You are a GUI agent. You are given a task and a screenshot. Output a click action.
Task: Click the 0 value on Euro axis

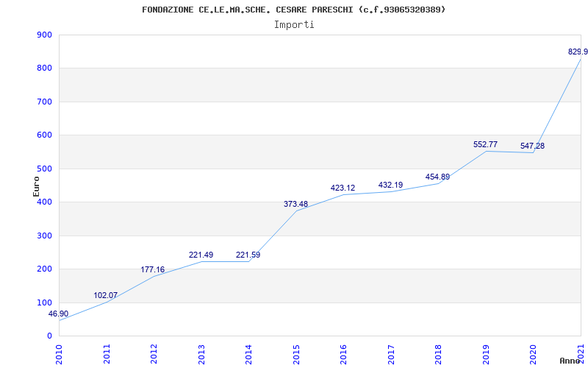pos(49,336)
